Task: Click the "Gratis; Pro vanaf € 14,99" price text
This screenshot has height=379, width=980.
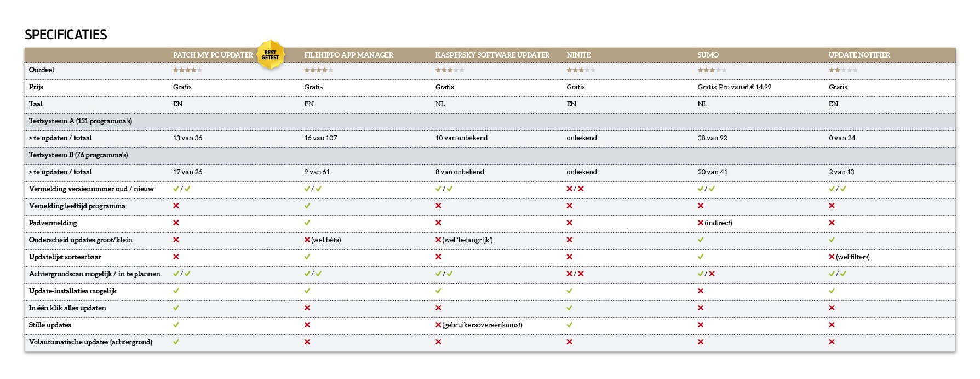Action: coord(734,87)
